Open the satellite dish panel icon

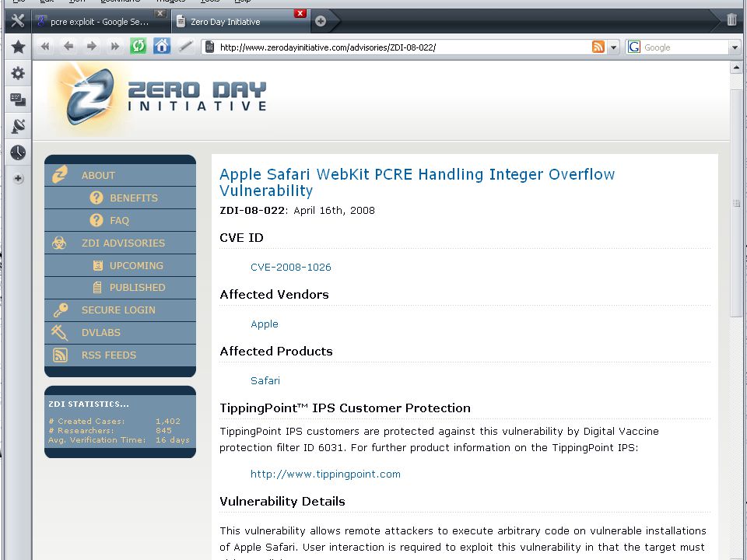pos(18,126)
